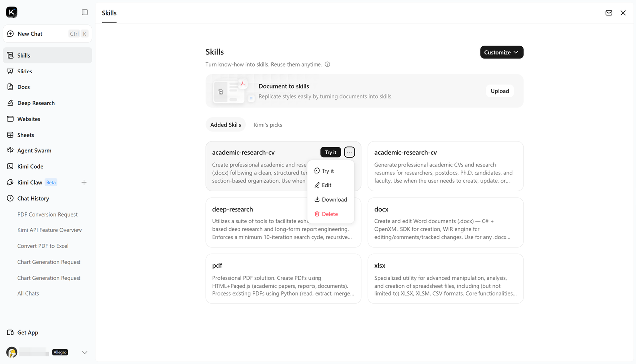Screen dimensions: 636x364
Task: Click the black Try it button
Action: tap(331, 152)
